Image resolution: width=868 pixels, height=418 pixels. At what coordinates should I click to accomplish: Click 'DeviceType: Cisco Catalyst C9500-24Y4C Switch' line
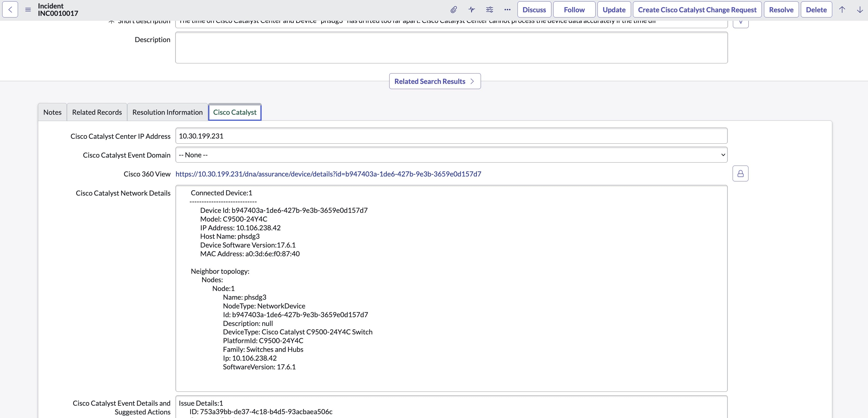tap(298, 332)
